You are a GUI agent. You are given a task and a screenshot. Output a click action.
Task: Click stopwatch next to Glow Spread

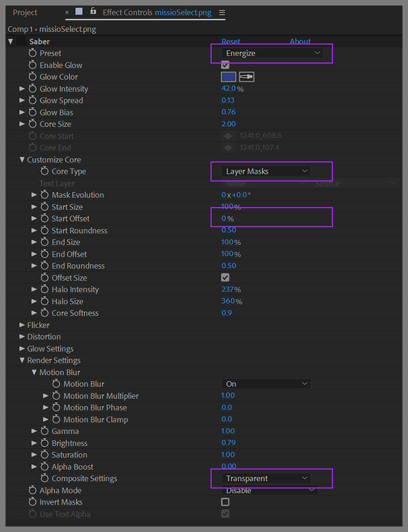pos(32,100)
